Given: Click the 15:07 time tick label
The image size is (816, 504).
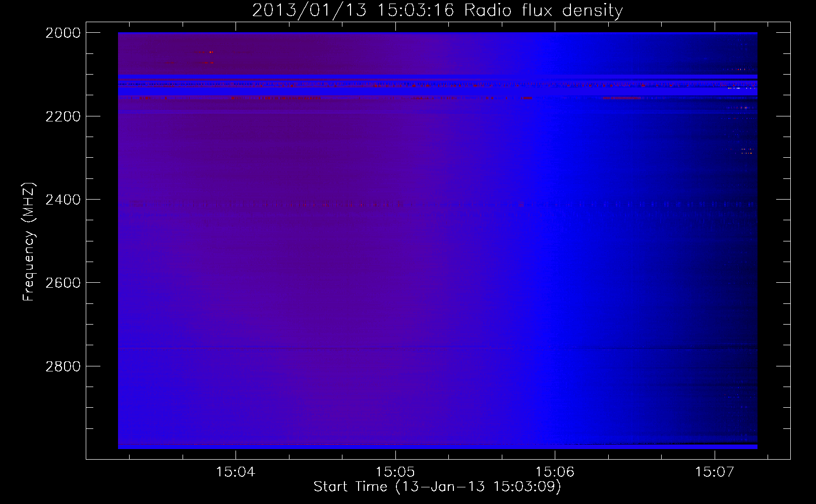Looking at the screenshot, I should click(715, 472).
